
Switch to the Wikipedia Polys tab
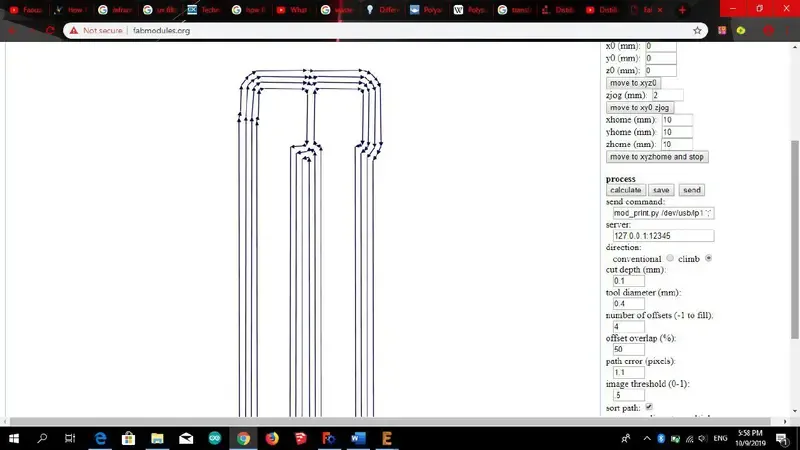coord(471,10)
